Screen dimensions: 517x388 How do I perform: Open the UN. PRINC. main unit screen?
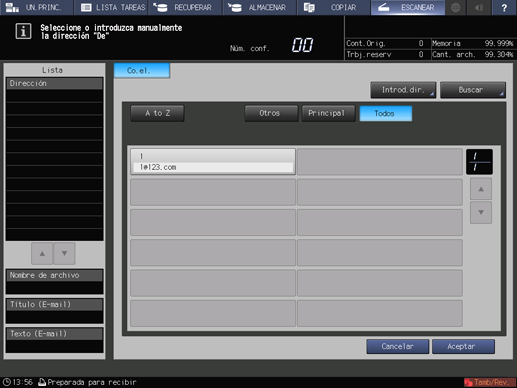[36, 7]
